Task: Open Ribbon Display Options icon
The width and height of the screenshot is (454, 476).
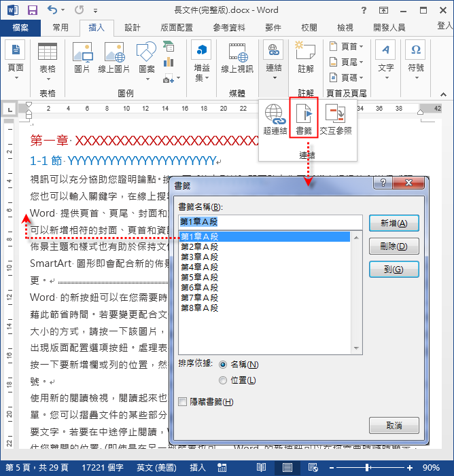Action: pos(383,10)
